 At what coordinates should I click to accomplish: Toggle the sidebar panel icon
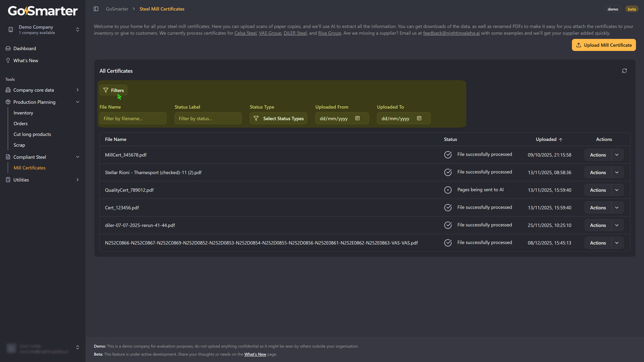[96, 9]
